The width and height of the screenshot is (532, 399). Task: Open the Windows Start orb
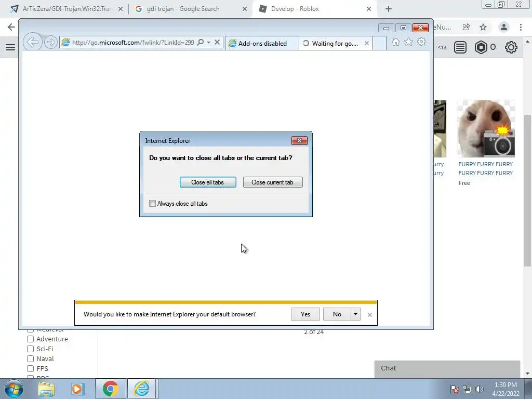[14, 389]
